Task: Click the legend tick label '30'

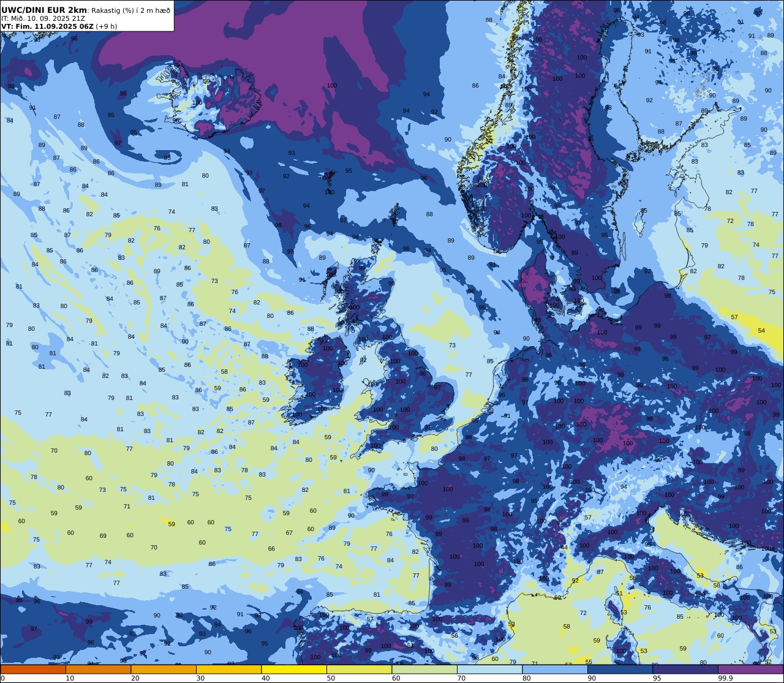Action: pyautogui.click(x=200, y=678)
